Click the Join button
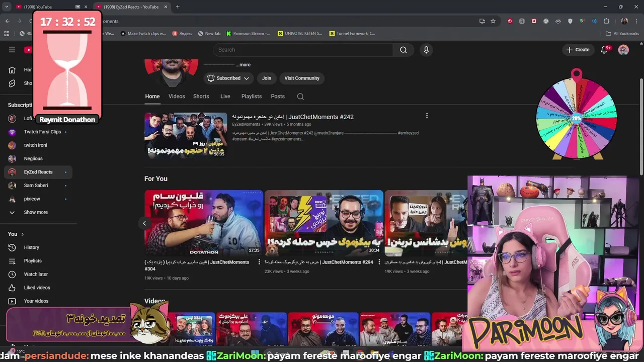Screen dimensions: 644x362 tap(267, 78)
